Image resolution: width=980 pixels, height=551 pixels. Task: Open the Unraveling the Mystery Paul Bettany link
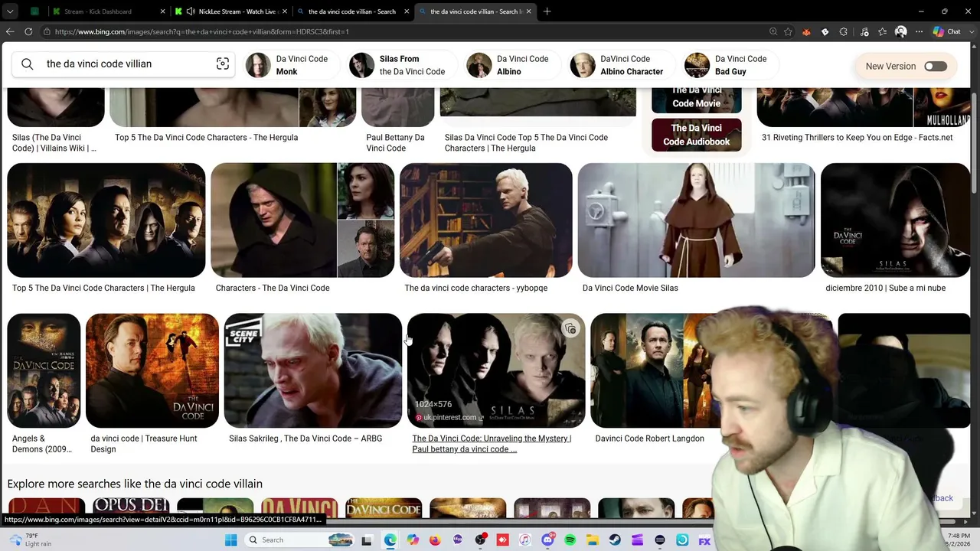click(x=492, y=444)
